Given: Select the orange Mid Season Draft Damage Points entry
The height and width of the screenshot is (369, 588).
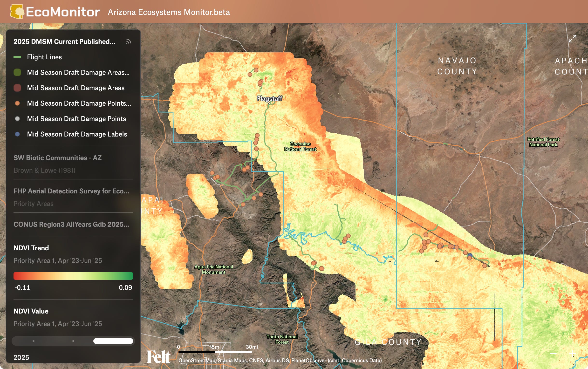Looking at the screenshot, I should tap(72, 103).
